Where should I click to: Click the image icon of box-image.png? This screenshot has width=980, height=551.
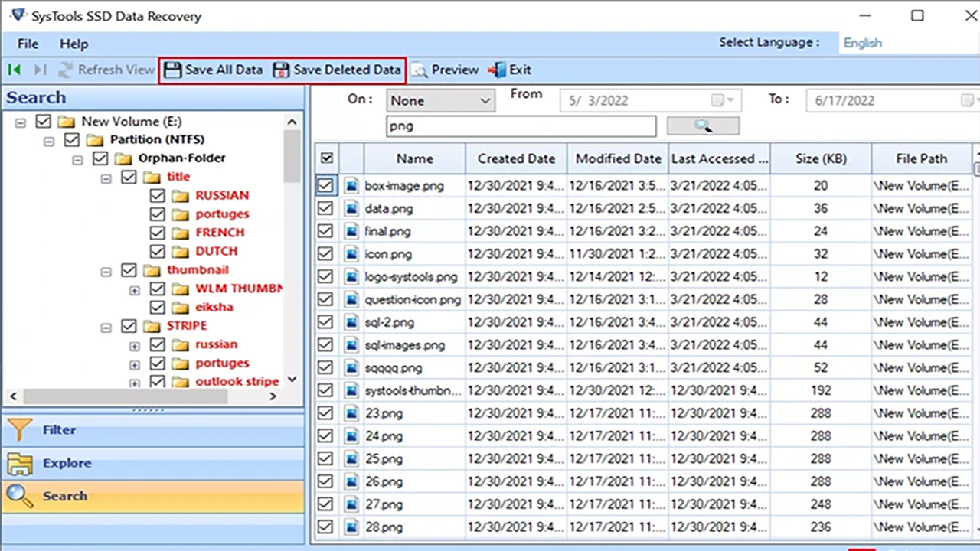[351, 185]
